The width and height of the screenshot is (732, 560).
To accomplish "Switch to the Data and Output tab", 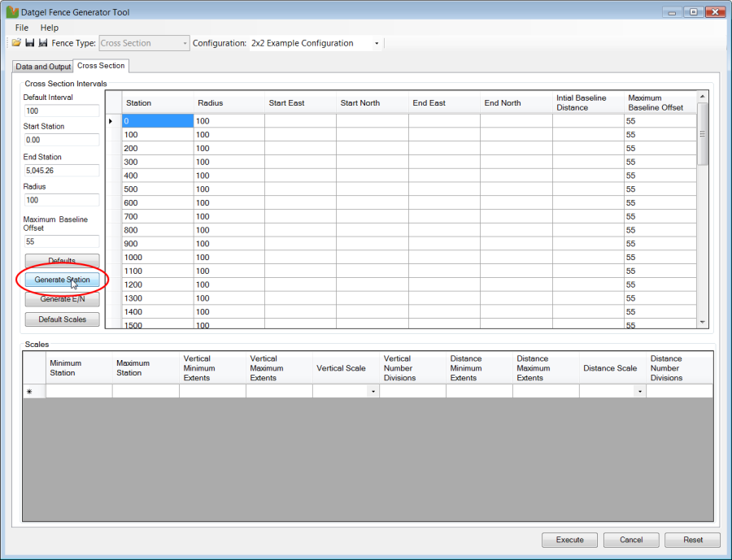I will click(x=43, y=67).
